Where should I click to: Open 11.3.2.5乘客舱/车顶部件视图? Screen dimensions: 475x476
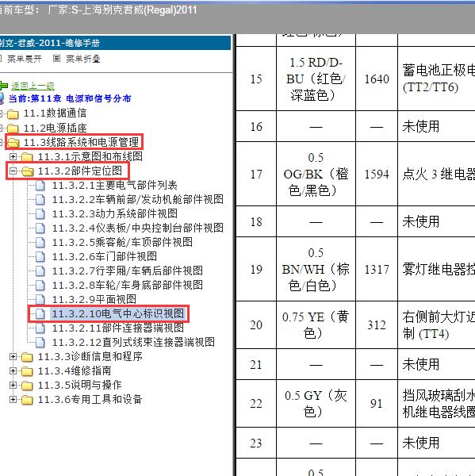122,242
